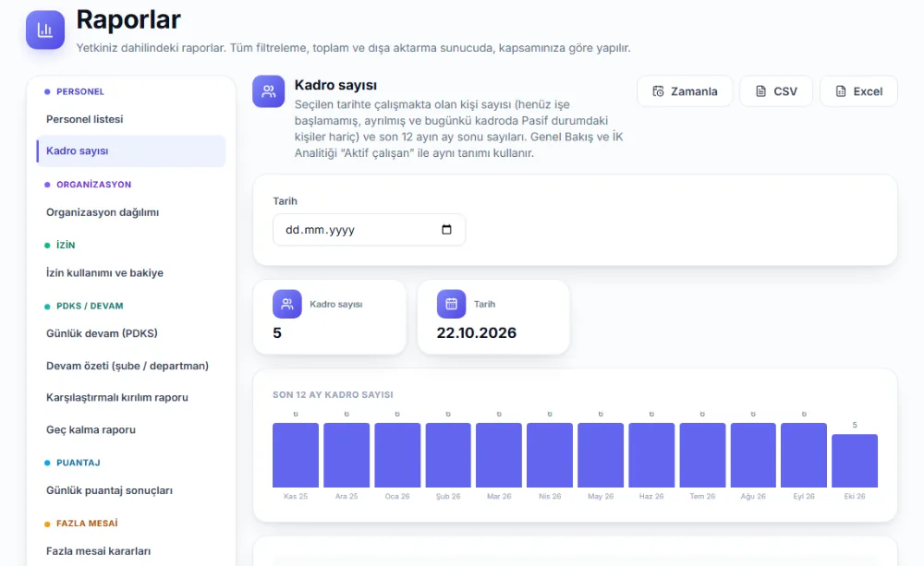Screen dimensions: 924x566
Task: Open Günlük puantaj sonuçları
Action: click(131, 491)
